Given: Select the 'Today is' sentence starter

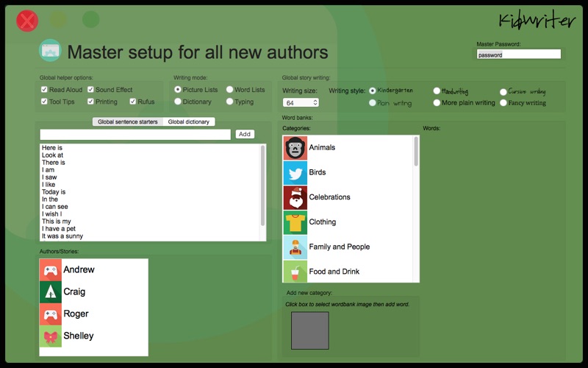Looking at the screenshot, I should pos(54,192).
